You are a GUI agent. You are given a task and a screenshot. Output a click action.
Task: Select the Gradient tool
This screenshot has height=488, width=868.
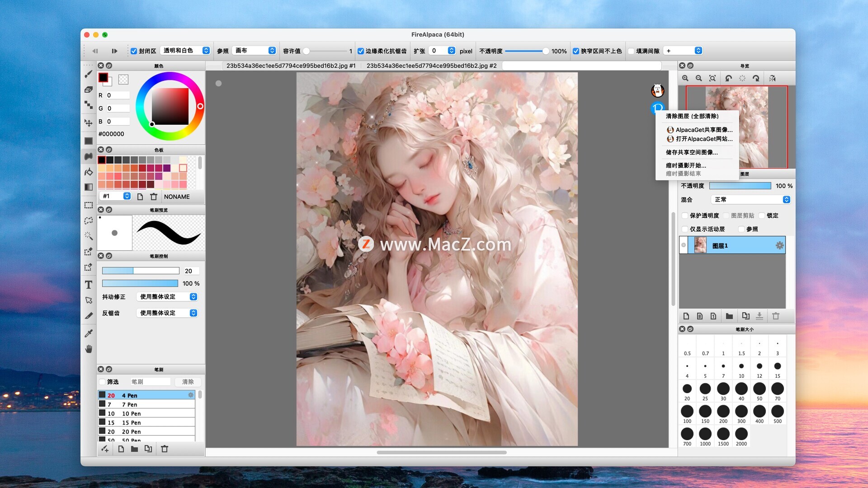(89, 187)
